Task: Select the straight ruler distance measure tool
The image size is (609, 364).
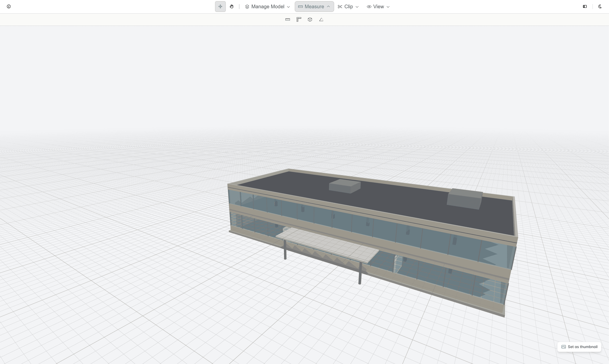Action: [287, 20]
